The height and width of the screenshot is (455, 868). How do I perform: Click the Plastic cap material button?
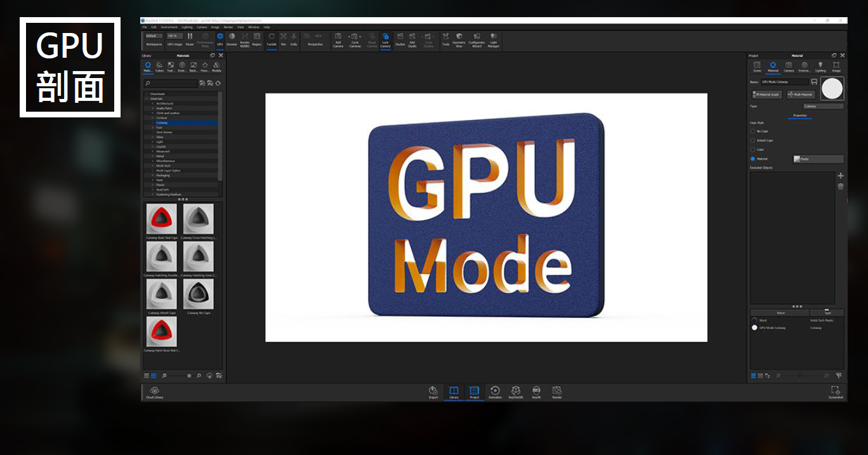coord(819,159)
